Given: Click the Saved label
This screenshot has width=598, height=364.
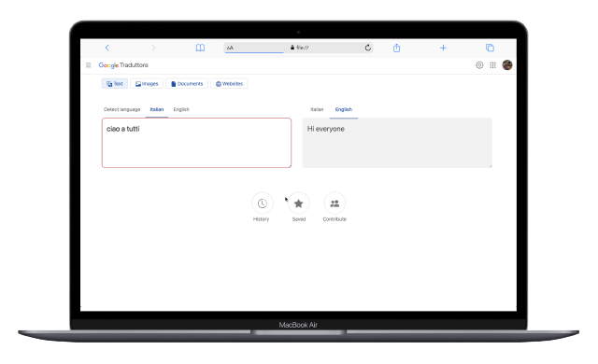Looking at the screenshot, I should pyautogui.click(x=299, y=219).
